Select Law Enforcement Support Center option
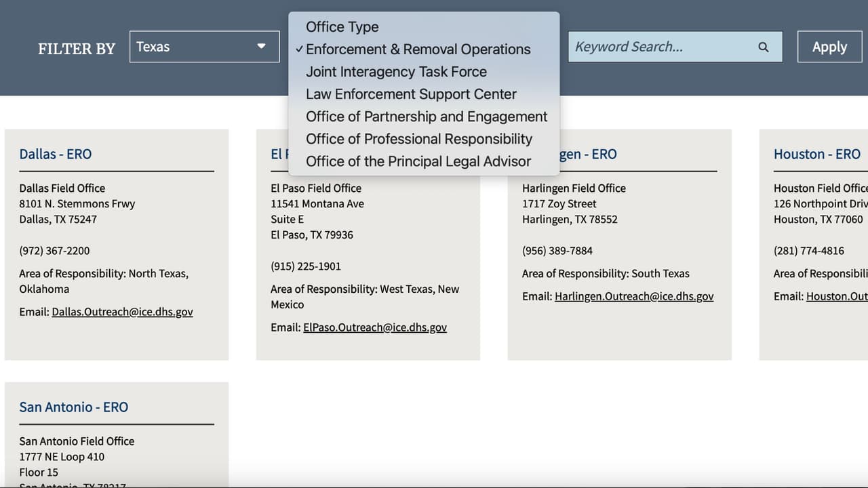The image size is (868, 488). tap(411, 94)
